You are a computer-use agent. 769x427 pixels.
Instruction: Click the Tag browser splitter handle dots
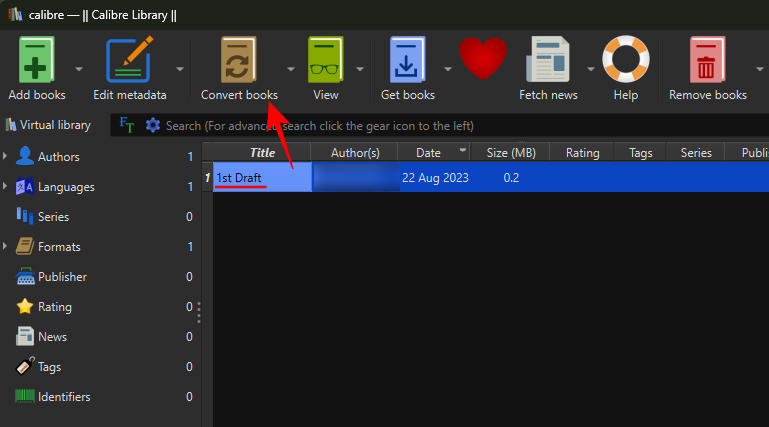click(199, 312)
